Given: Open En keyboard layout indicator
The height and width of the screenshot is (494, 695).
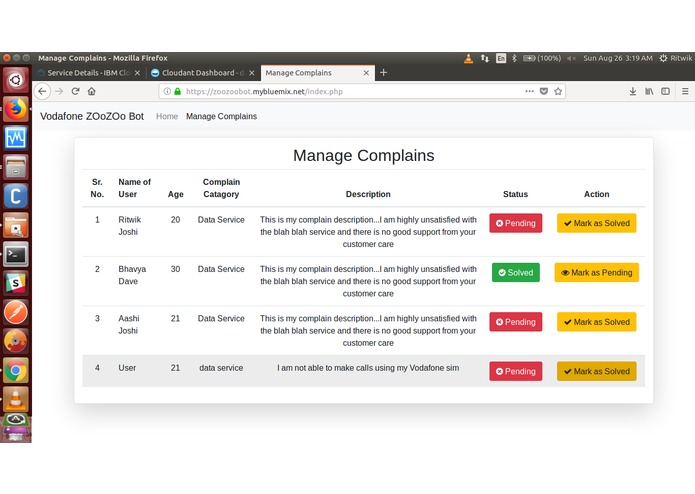Looking at the screenshot, I should pyautogui.click(x=501, y=58).
